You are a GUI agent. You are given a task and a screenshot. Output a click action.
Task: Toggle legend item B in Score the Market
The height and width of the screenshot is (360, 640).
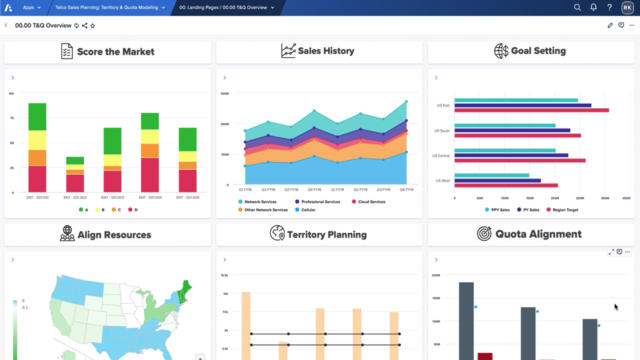100,209
